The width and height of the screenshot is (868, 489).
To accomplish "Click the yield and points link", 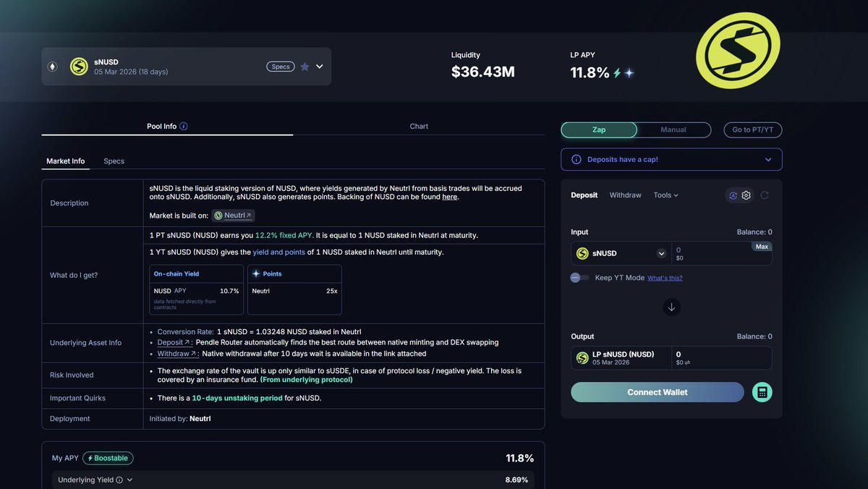I will [279, 252].
